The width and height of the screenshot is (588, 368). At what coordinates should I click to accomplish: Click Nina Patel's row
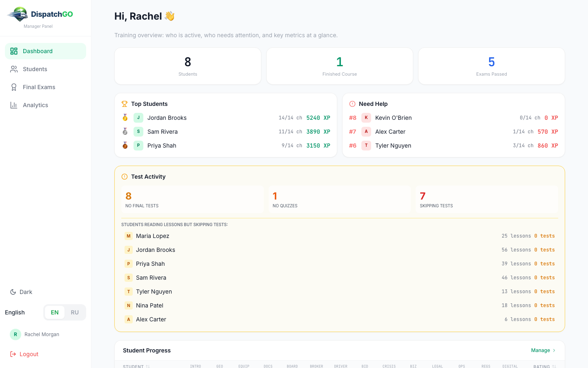pyautogui.click(x=340, y=305)
